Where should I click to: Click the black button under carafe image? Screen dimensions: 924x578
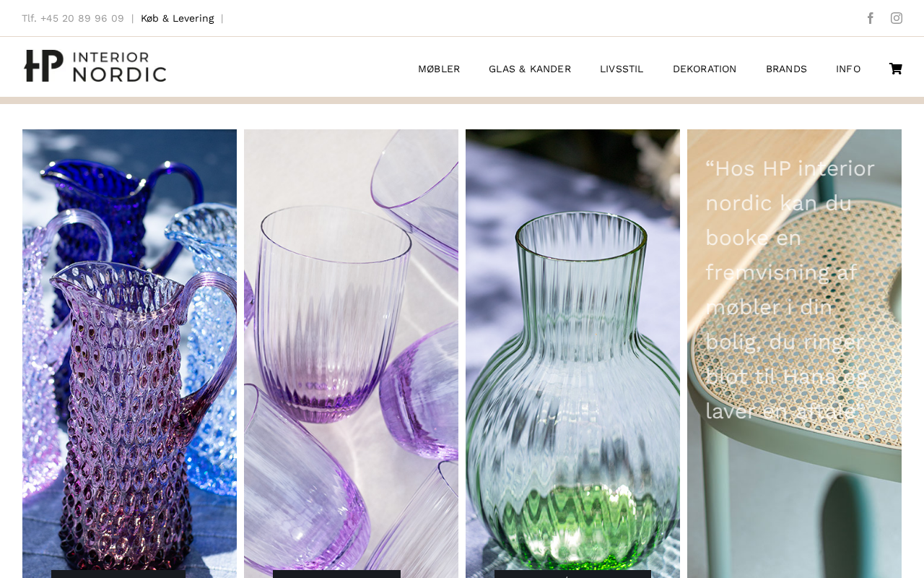point(572,574)
